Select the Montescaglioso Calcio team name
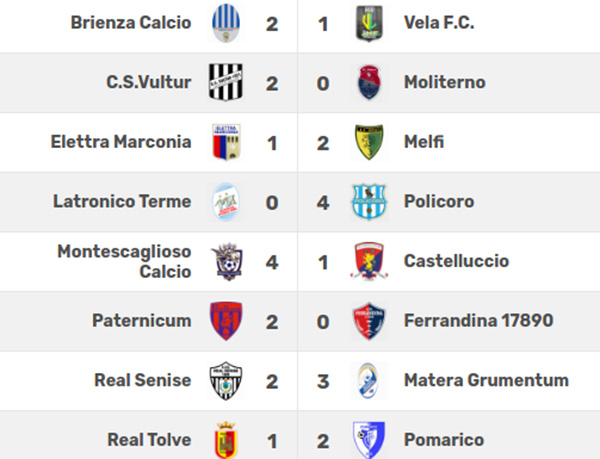Image resolution: width=600 pixels, height=459 pixels. pyautogui.click(x=124, y=262)
